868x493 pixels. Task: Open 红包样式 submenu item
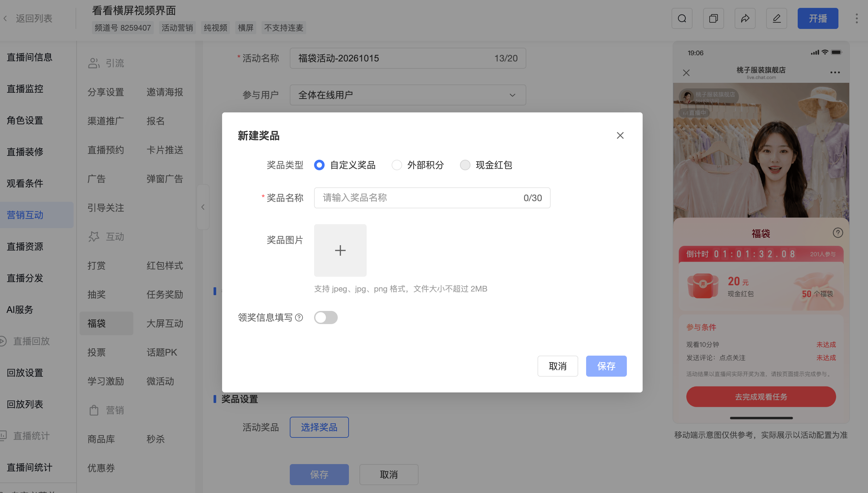coord(165,266)
